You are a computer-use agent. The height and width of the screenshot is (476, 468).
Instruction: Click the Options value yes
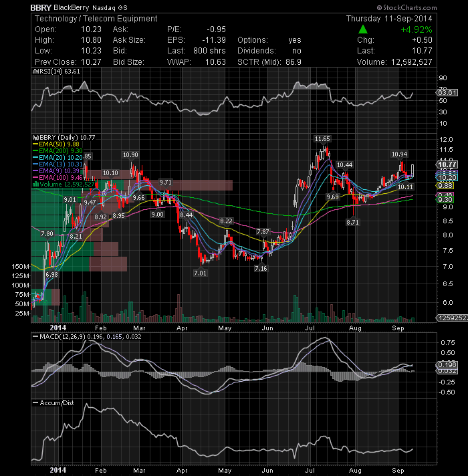click(295, 40)
